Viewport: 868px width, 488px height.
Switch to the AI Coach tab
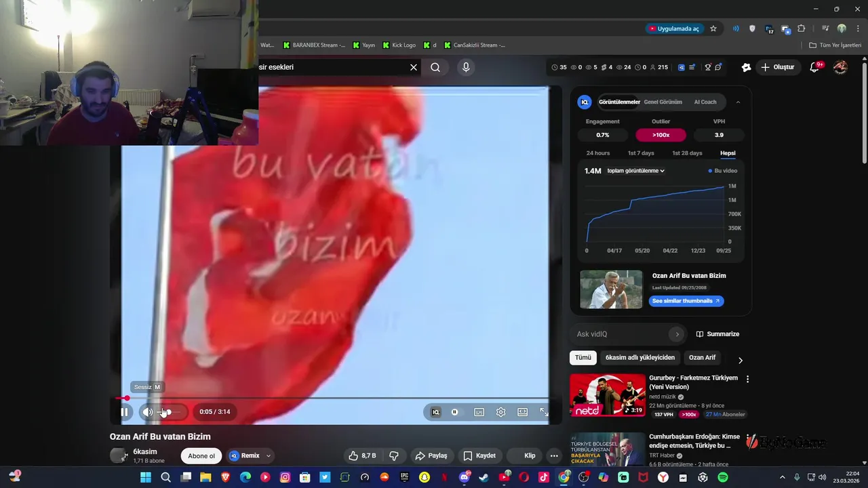tap(705, 102)
